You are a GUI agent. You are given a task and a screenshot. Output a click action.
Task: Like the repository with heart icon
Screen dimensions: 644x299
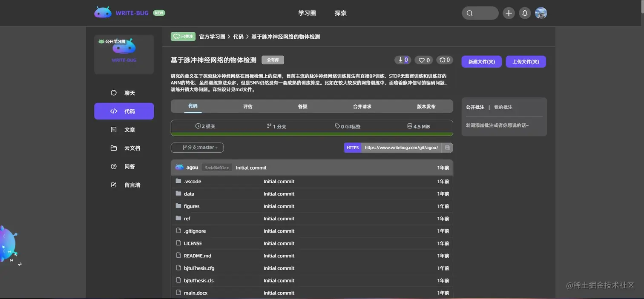(424, 60)
